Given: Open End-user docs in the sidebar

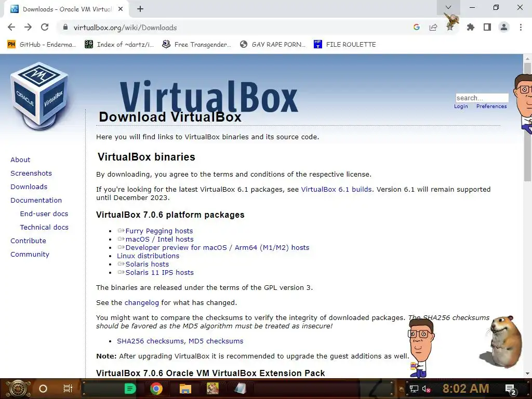Looking at the screenshot, I should coord(44,214).
